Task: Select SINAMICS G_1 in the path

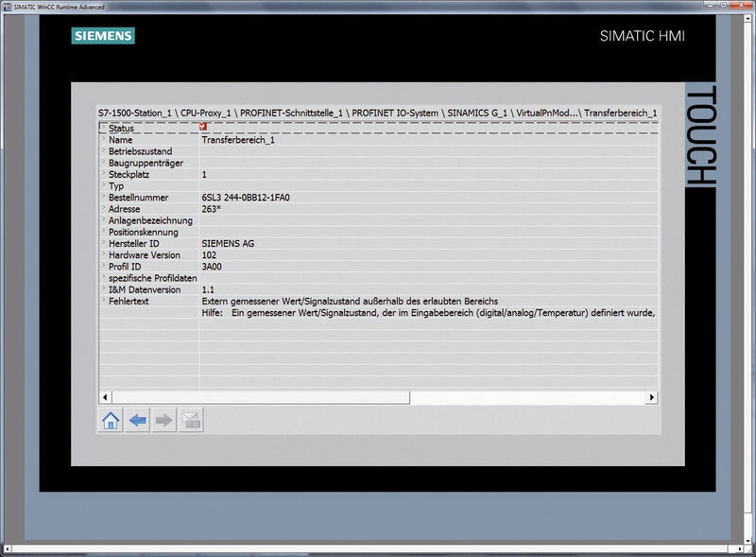Action: click(477, 113)
